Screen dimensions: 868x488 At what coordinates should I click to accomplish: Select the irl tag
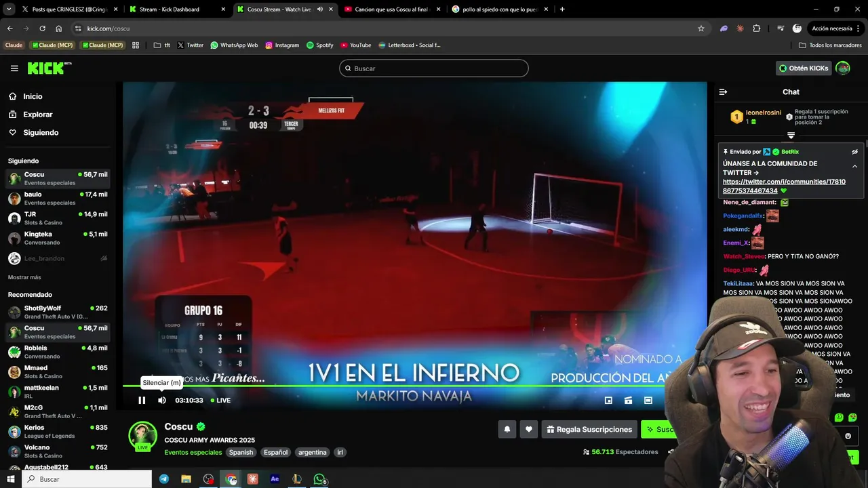[340, 452]
